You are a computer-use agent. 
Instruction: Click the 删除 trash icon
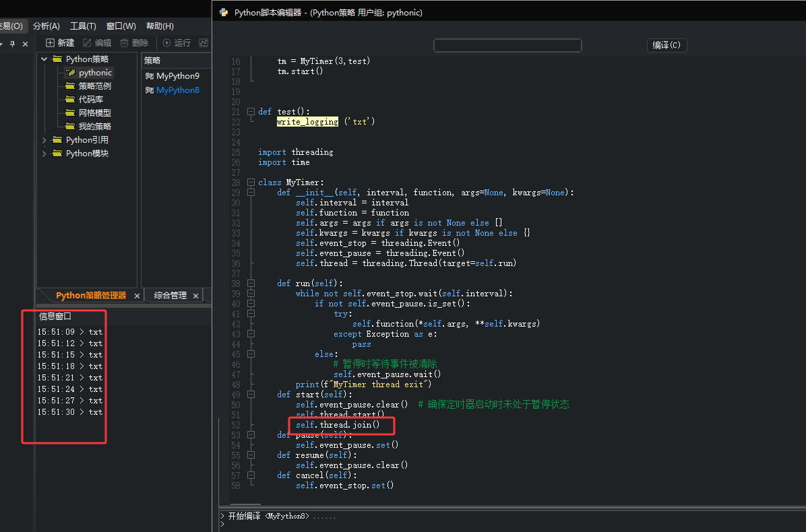tap(125, 42)
